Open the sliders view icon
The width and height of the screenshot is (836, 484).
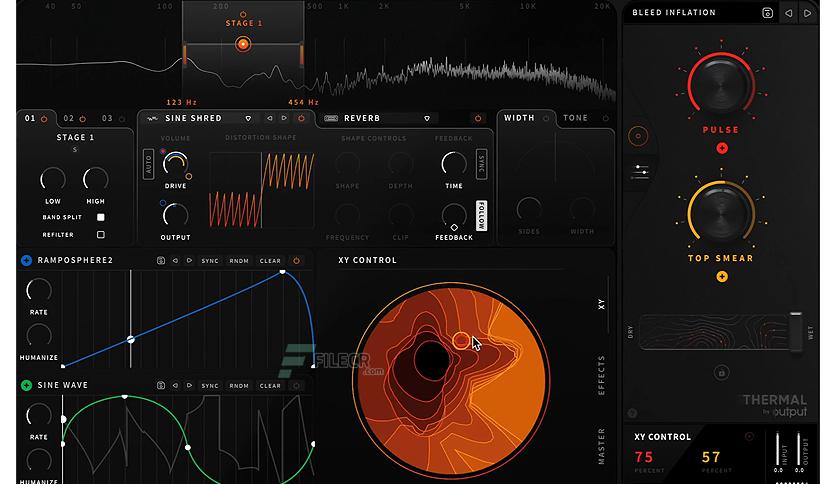[639, 172]
